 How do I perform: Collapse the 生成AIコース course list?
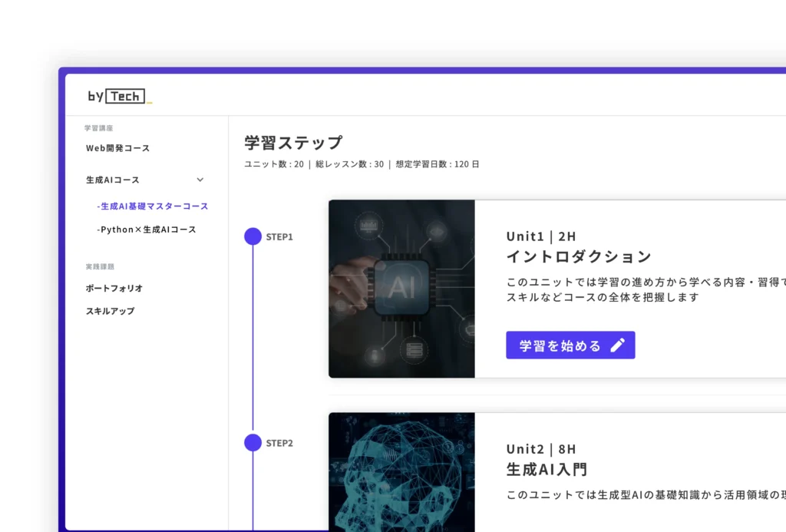pyautogui.click(x=200, y=180)
